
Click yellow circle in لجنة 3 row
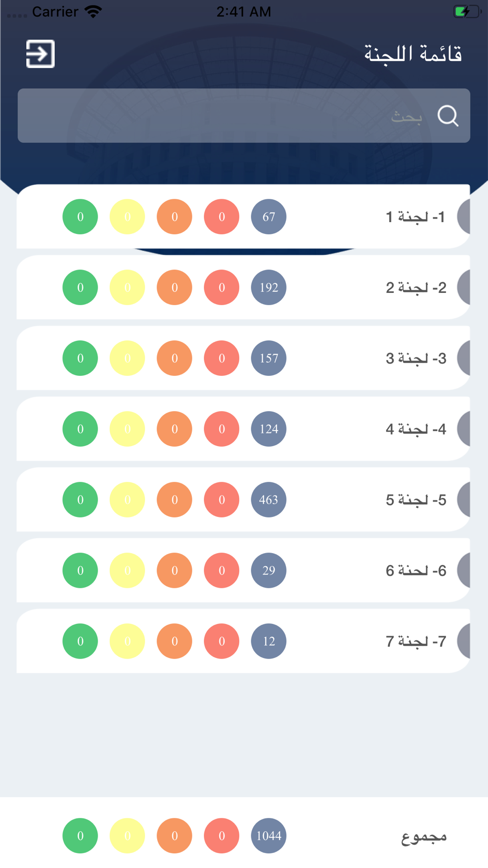(x=127, y=358)
